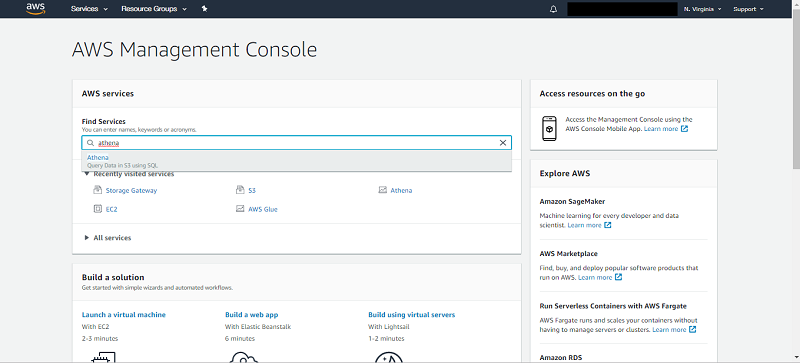Select the Athena search suggestion

[x=296, y=161]
